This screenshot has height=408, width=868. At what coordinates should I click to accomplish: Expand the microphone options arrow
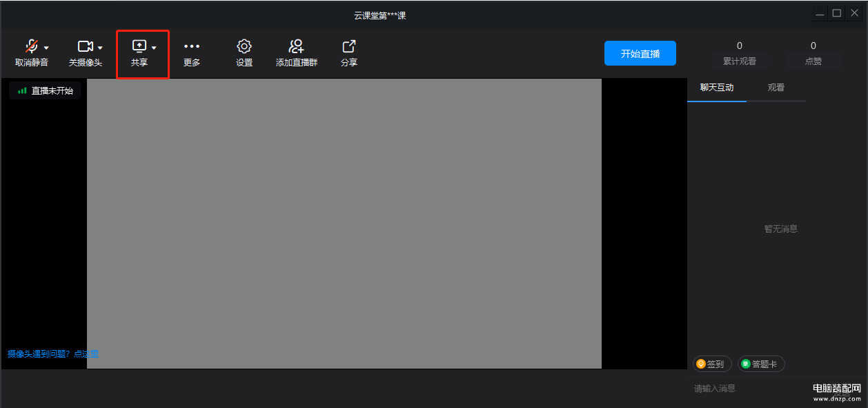(x=46, y=48)
